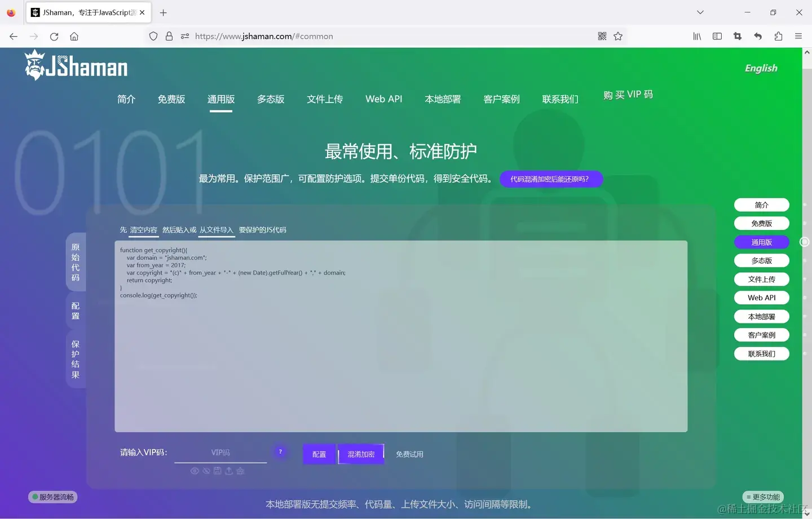812x519 pixels.
Task: Open the 原始代码 side panel
Action: pos(76,262)
